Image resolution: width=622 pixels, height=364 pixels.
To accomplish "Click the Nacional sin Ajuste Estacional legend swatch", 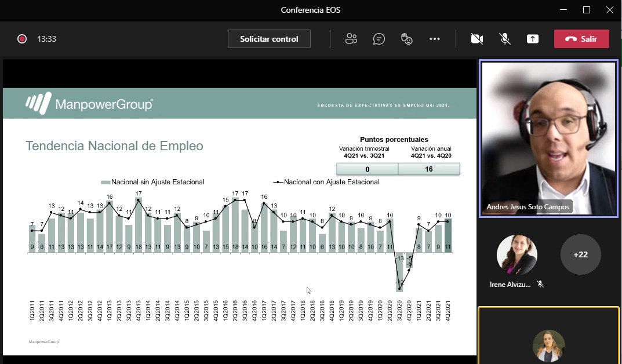I will coord(106,182).
